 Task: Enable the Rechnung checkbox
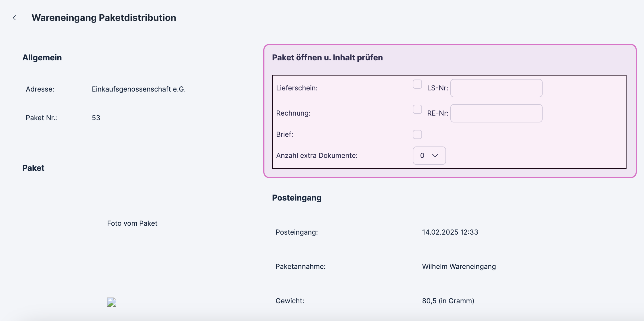point(417,109)
